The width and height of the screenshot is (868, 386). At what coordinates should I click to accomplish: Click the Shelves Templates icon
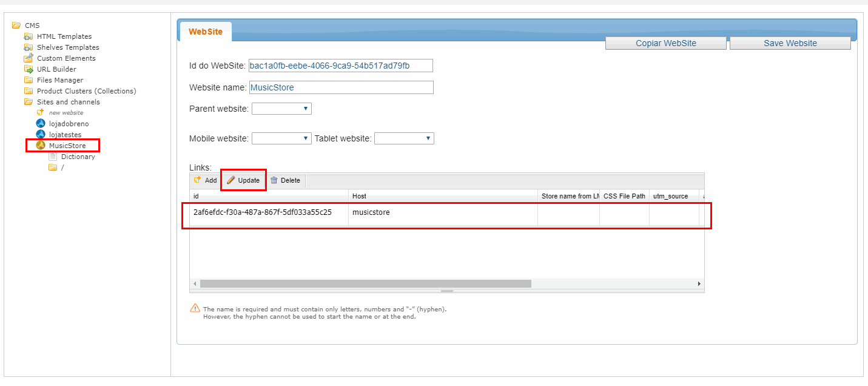pos(28,47)
